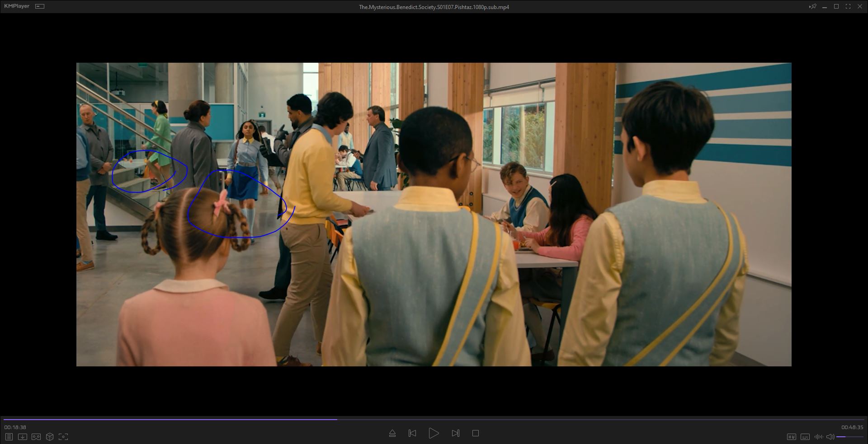Click the download video icon
868x444 pixels.
coord(22,437)
